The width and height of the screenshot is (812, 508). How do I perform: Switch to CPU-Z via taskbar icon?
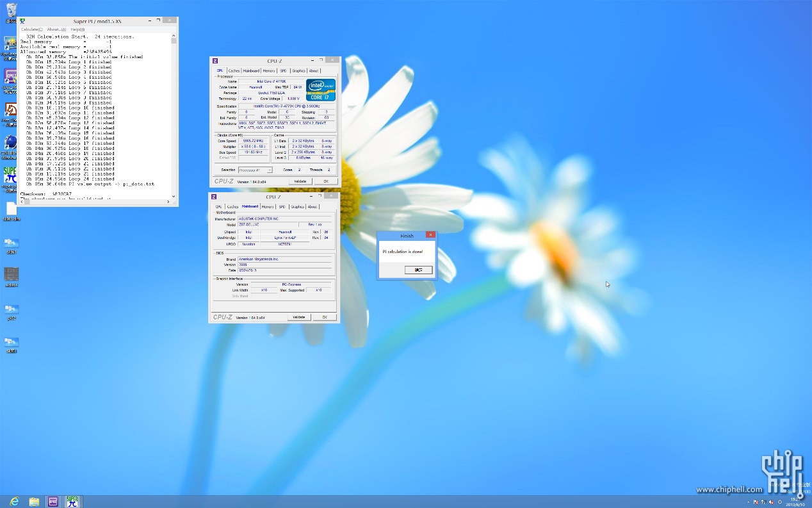[53, 502]
